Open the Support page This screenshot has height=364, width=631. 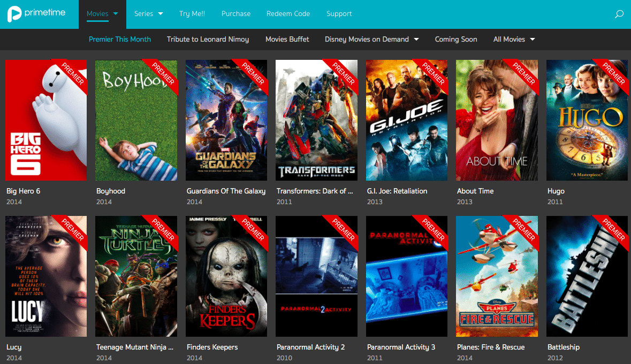[x=339, y=13]
